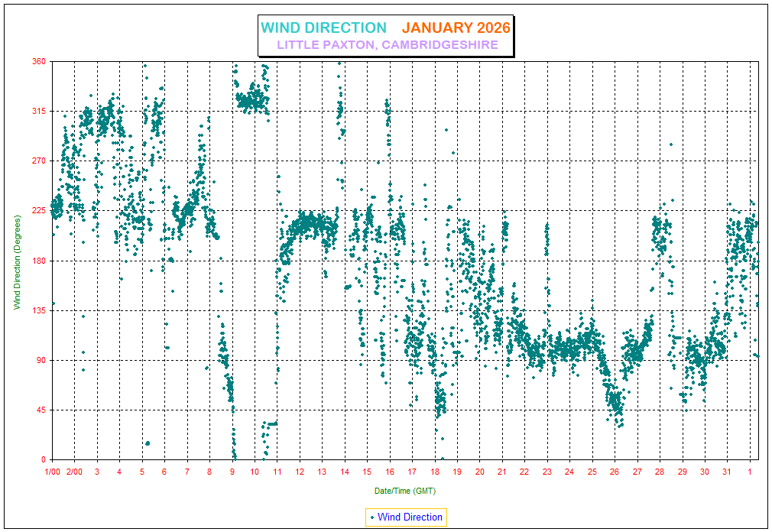Click the 135 degree y-axis tick label
This screenshot has height=532, width=772.
39,310
